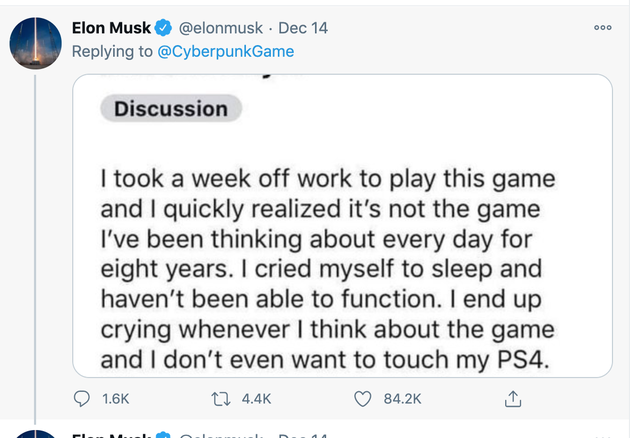Open the share tweet icon
This screenshot has width=630, height=438.
point(513,399)
